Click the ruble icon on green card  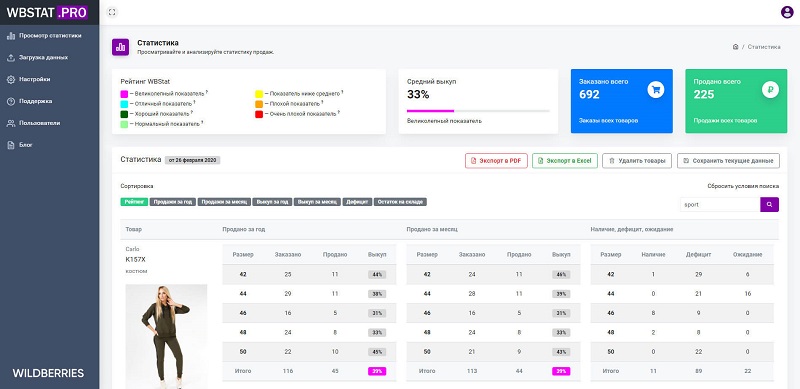point(770,90)
